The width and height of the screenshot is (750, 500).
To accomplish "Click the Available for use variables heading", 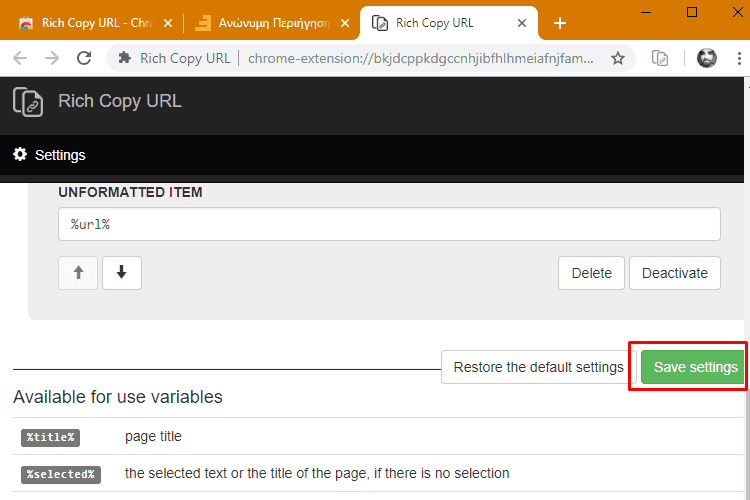I will [x=118, y=397].
